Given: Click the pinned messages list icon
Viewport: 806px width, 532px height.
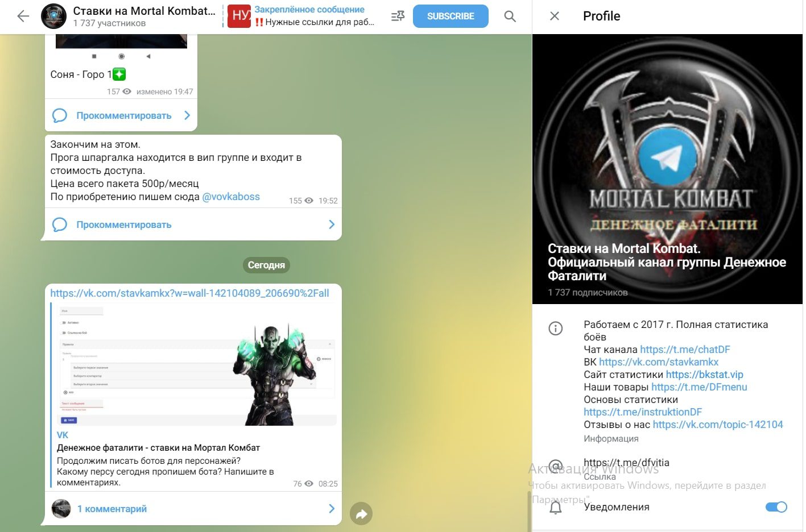Looking at the screenshot, I should 398,16.
